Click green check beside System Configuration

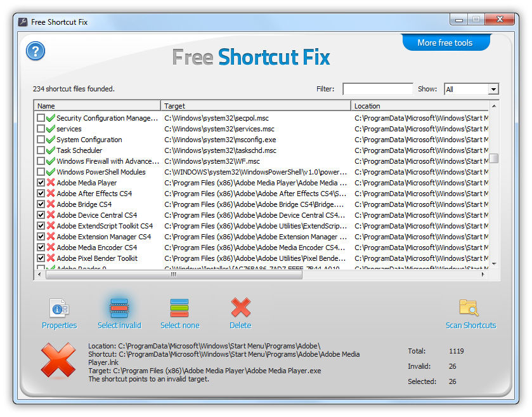(51, 140)
